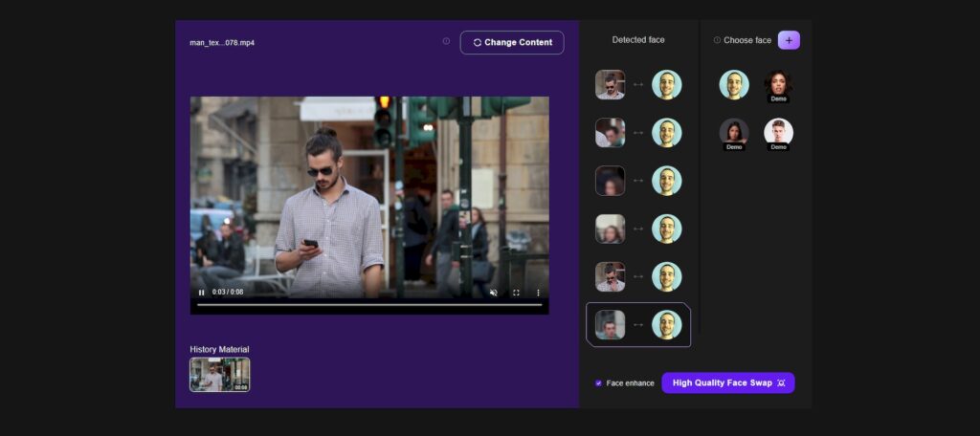
Task: Click info icon beside Change Content
Action: 446,41
